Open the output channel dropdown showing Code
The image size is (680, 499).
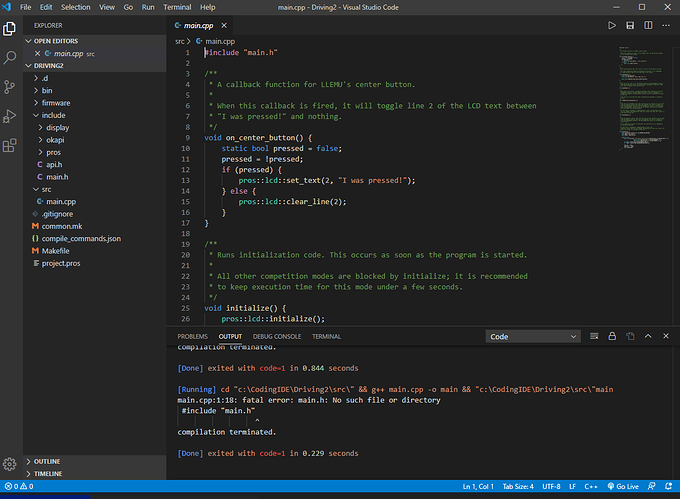[x=533, y=336]
